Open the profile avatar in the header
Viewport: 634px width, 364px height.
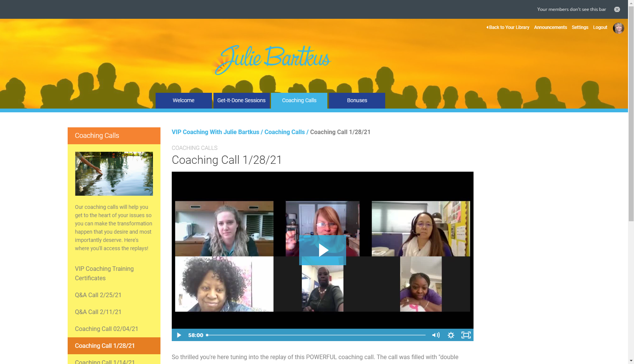(619, 28)
